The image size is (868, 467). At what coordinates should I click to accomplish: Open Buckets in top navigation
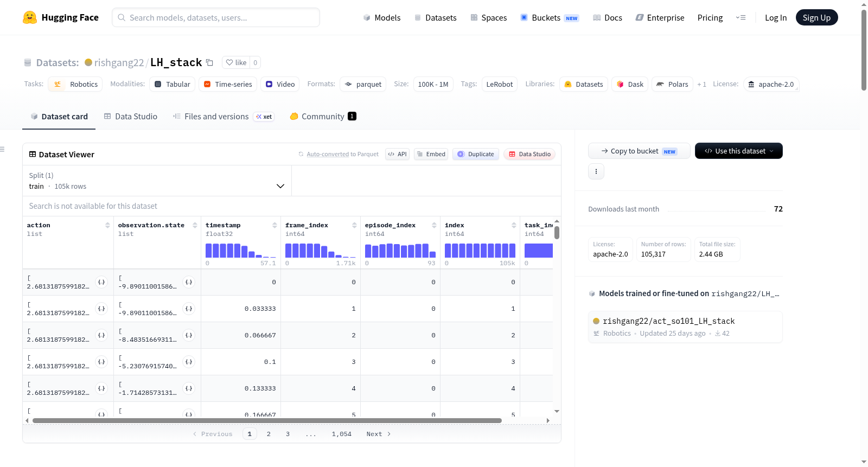(x=550, y=17)
